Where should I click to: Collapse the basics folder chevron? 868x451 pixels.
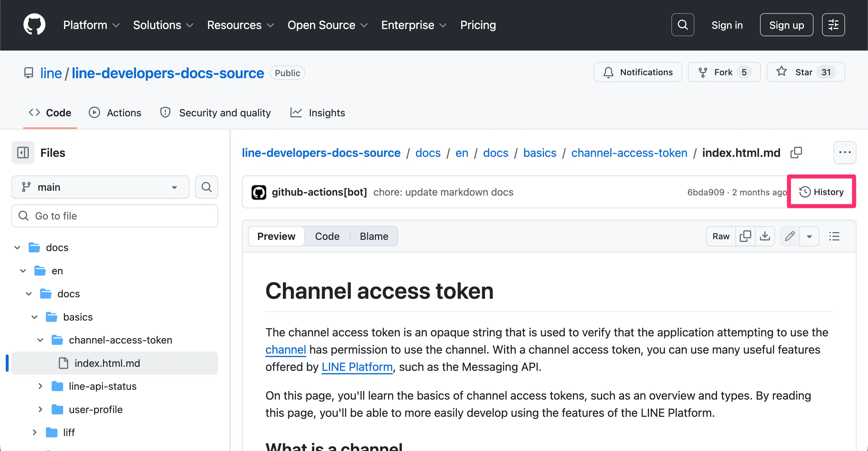(x=34, y=317)
